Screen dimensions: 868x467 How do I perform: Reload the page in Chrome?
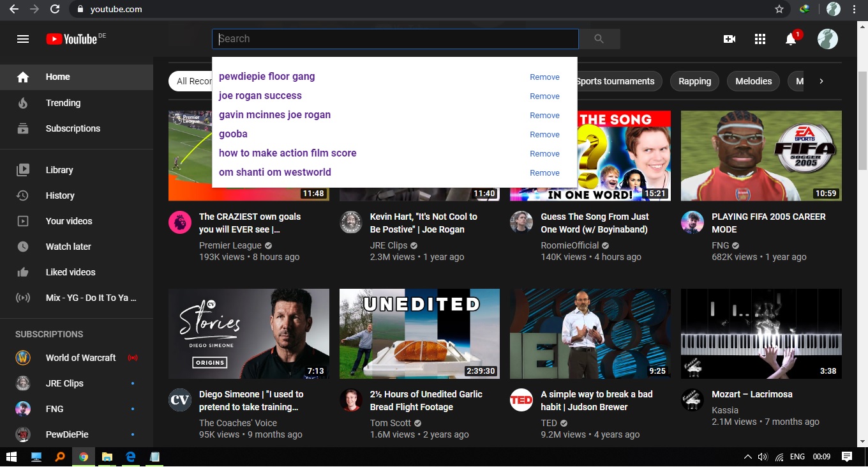point(55,9)
